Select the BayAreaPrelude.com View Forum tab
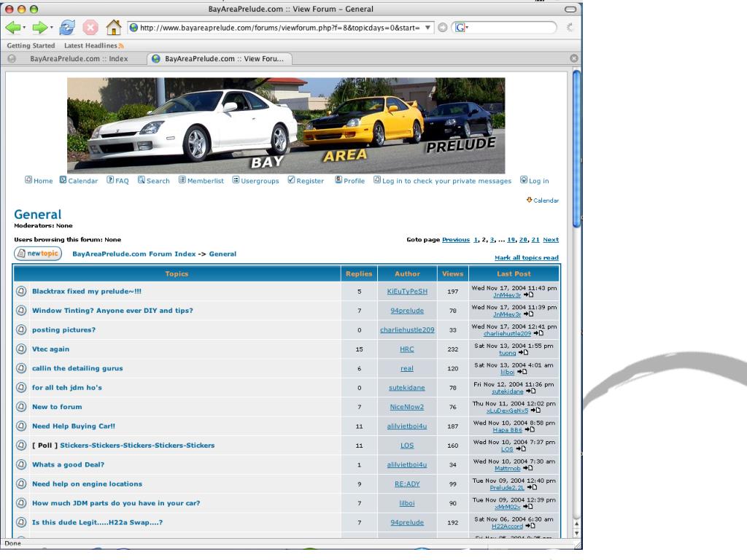 (219, 58)
